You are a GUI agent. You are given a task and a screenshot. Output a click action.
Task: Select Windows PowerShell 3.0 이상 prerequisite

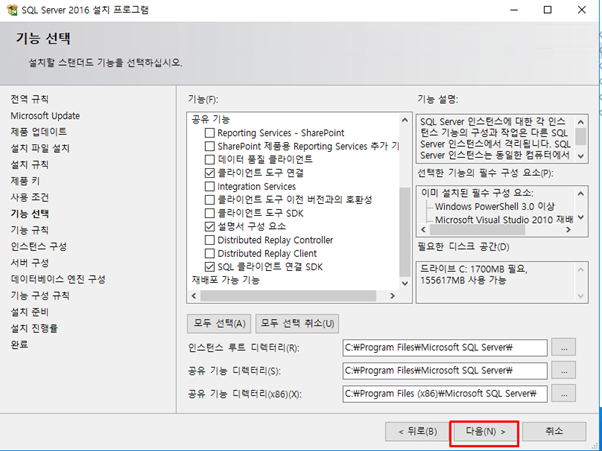point(495,207)
